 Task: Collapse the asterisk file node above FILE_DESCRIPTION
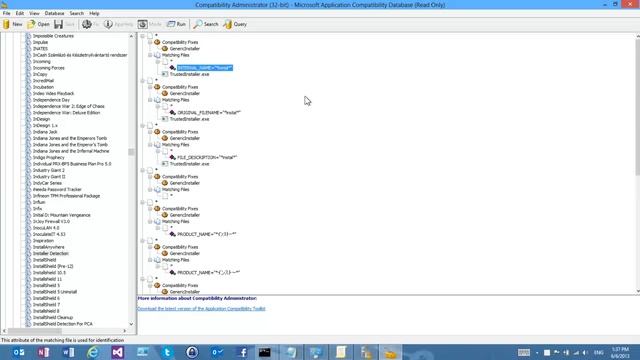158,151
